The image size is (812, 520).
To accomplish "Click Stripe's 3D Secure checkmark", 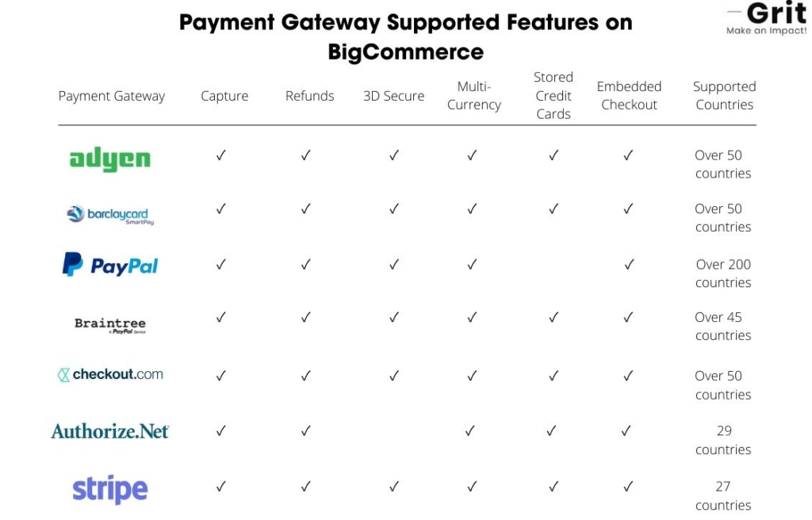I will pyautogui.click(x=394, y=487).
